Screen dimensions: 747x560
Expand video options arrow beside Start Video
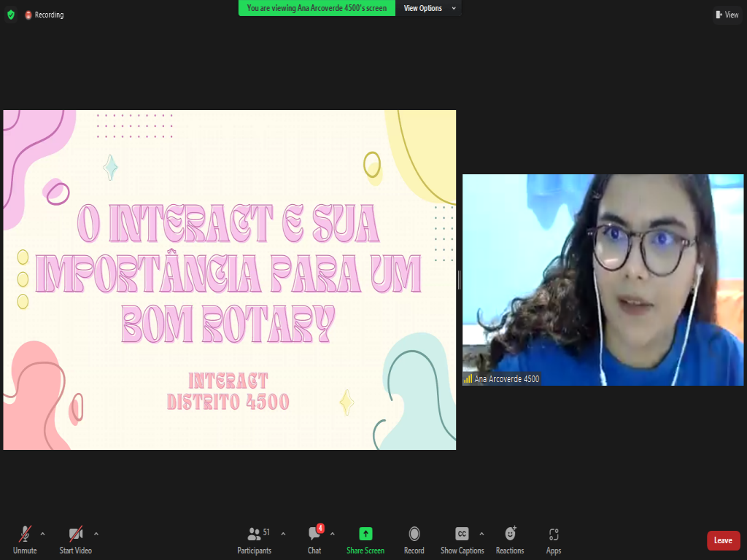(x=96, y=534)
